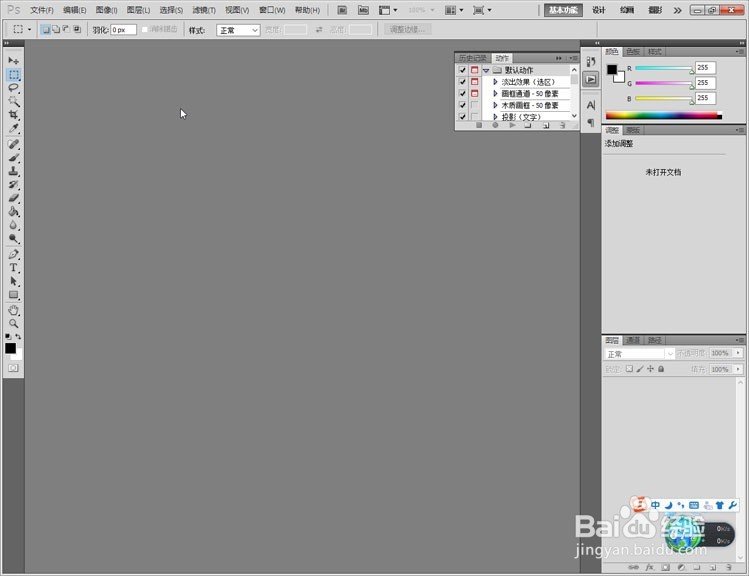Screen dimensions: 749x576
Task: Launch Bridge from the menu bar
Action: 342,10
